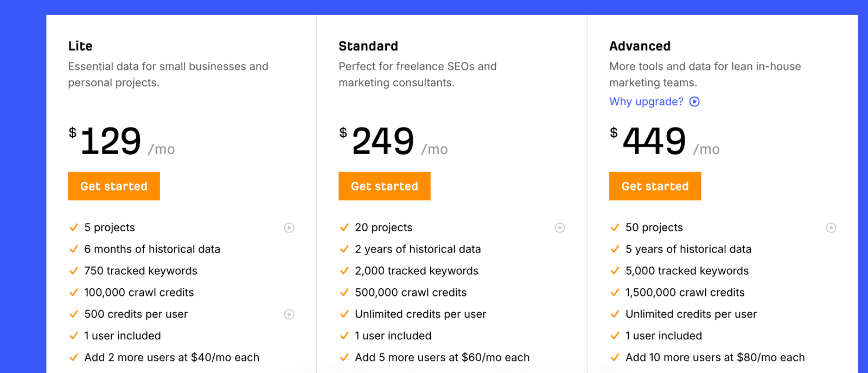Viewport: 868px width, 373px height.
Task: Click the checkmark beside 750 tracked keywords
Action: coord(74,271)
